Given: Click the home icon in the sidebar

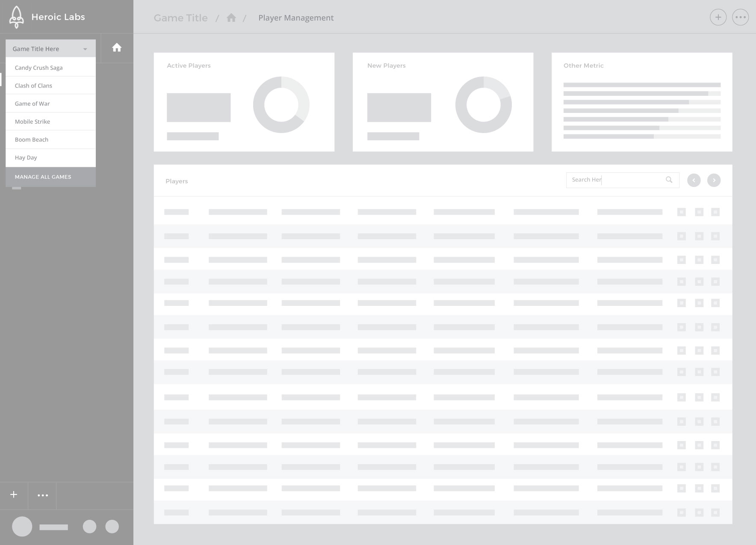Looking at the screenshot, I should point(117,48).
